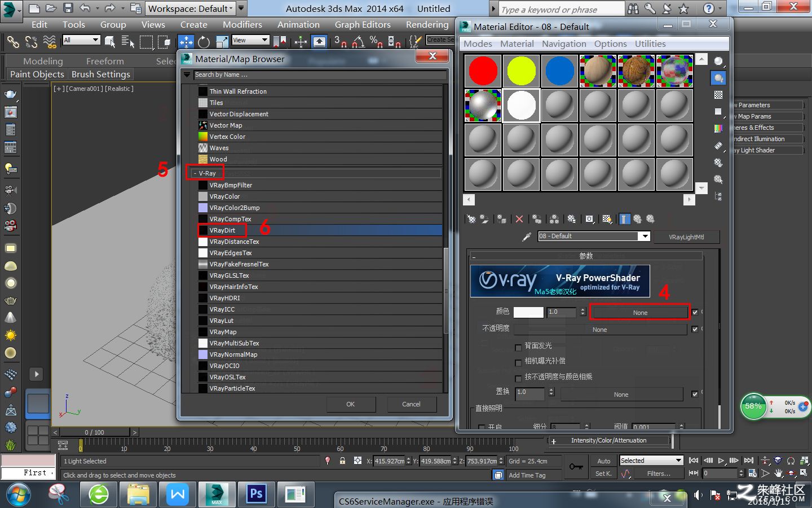
Task: Open the View reference coordinate dropdown
Action: click(250, 40)
